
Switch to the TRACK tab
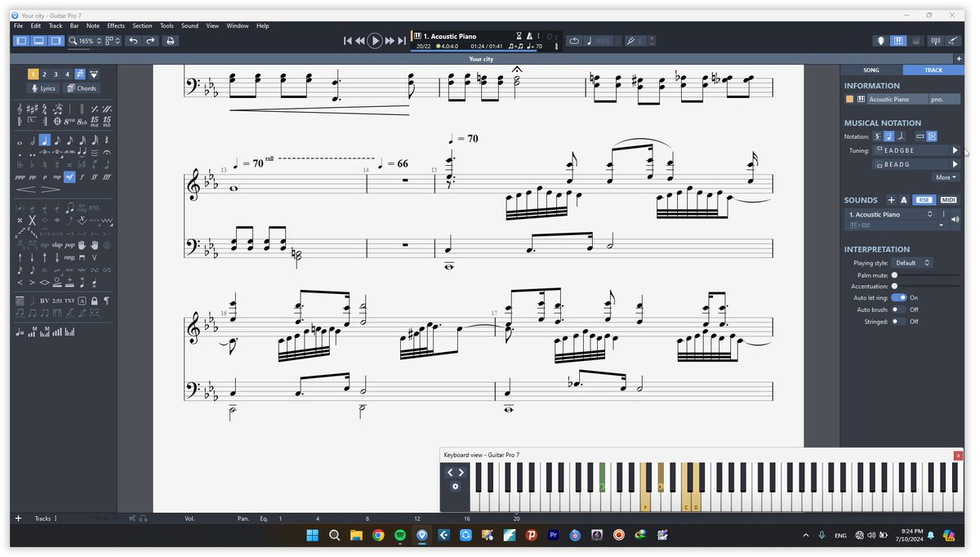[x=933, y=70]
